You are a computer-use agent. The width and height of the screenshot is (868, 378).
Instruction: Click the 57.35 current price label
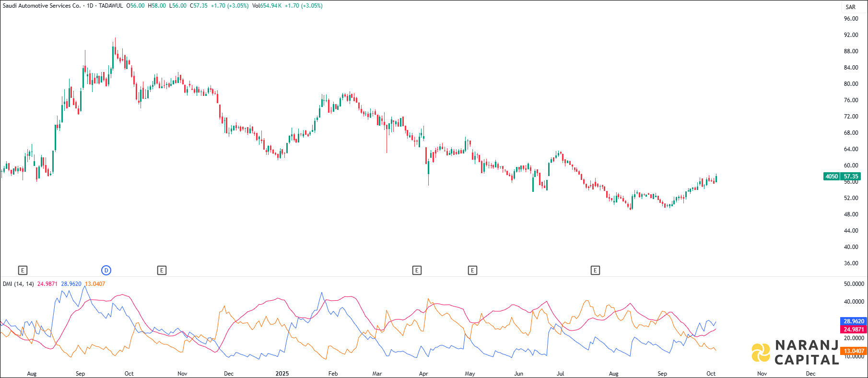point(851,177)
